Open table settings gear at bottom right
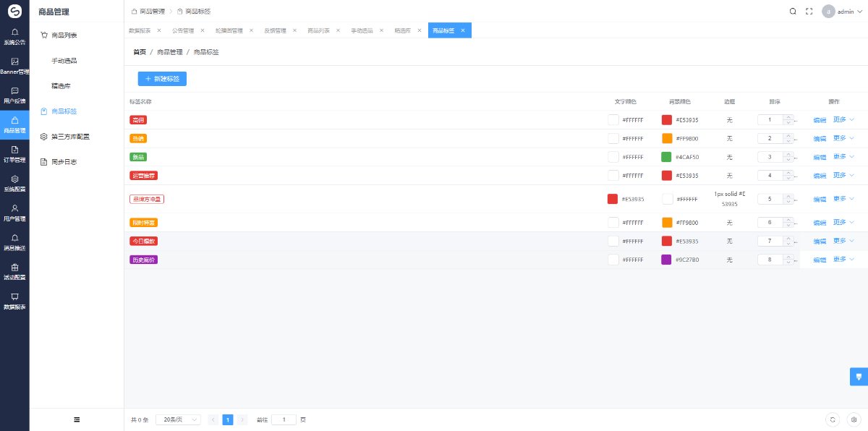The image size is (868, 431). [854, 419]
